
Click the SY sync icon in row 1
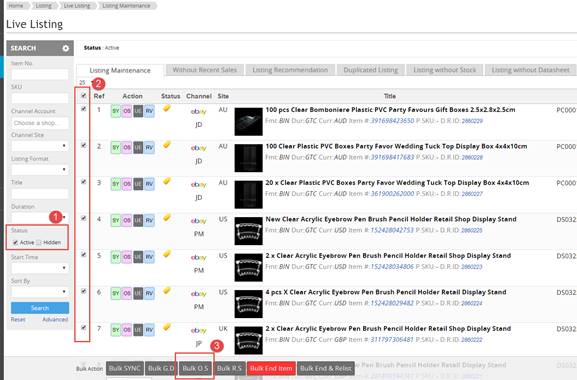point(116,111)
